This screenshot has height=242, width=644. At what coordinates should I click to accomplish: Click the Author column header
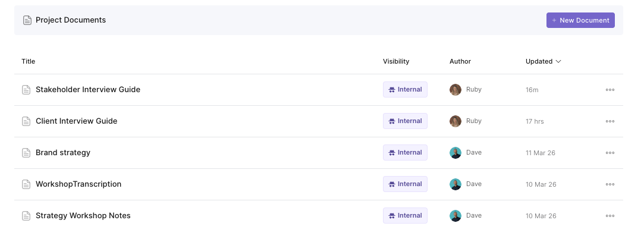pyautogui.click(x=460, y=61)
